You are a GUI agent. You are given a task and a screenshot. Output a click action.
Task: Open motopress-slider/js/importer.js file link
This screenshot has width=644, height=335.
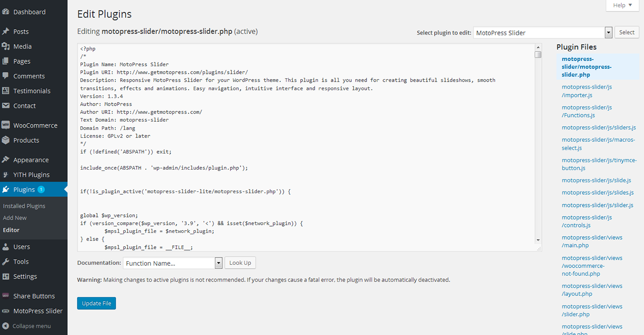pos(587,91)
